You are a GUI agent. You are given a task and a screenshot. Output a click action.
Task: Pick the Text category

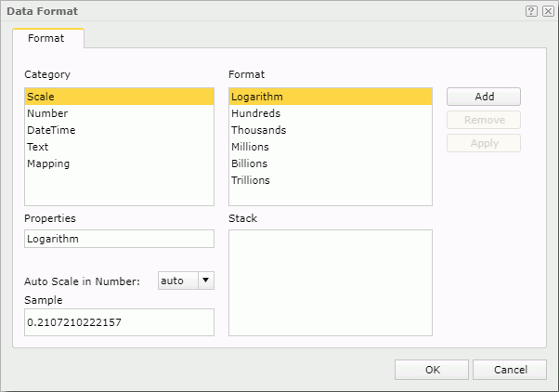click(x=119, y=147)
